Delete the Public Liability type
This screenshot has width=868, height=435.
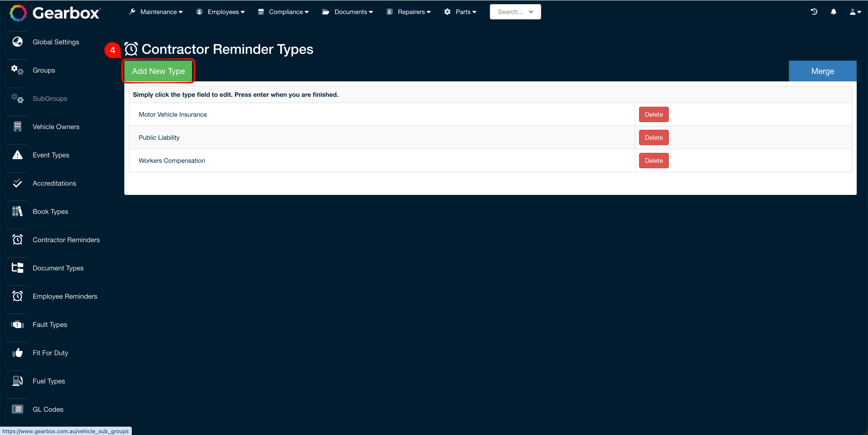[654, 137]
